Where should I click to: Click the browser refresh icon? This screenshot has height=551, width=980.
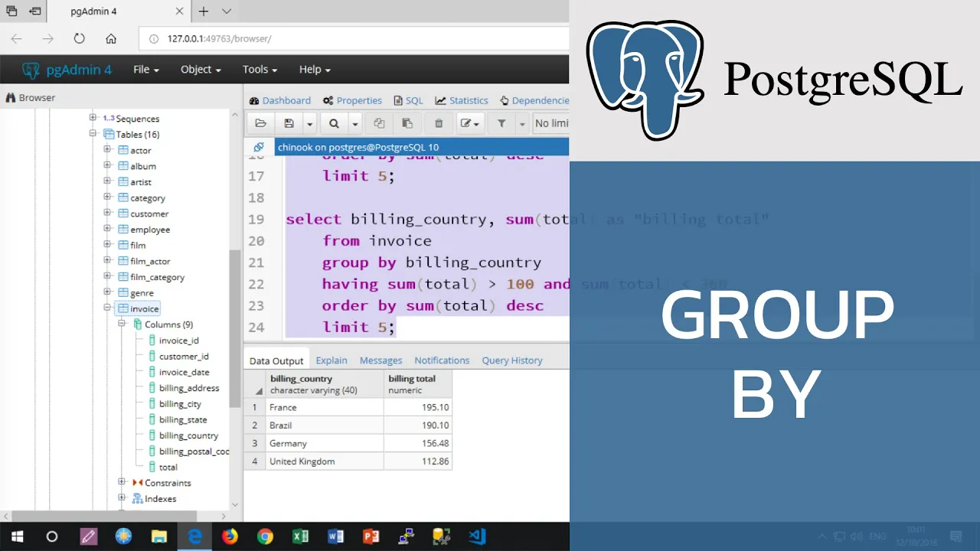point(79,38)
